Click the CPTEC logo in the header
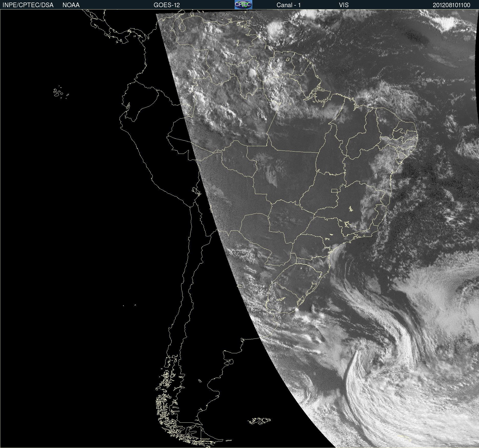This screenshot has width=479, height=448. coord(243,5)
